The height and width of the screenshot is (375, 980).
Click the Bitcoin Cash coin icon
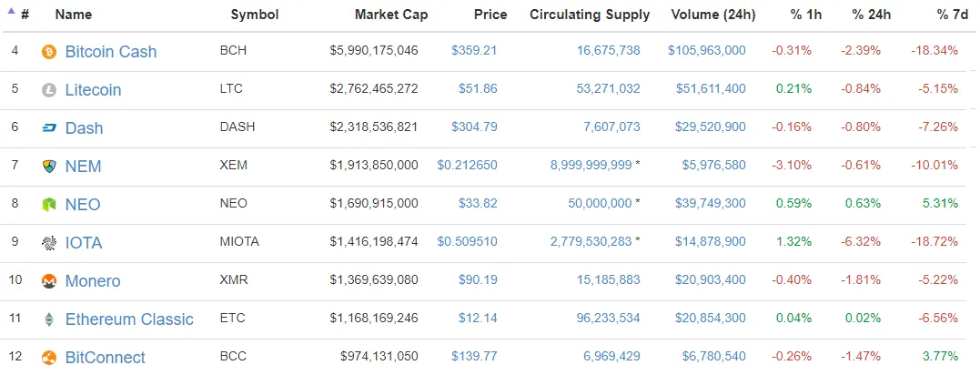49,52
